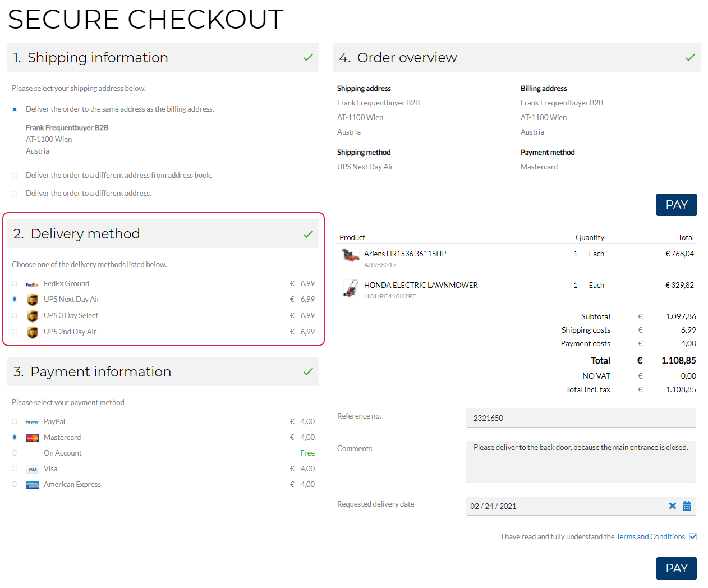The height and width of the screenshot is (588, 708).
Task: Select On Account payment radio
Action: tap(15, 453)
